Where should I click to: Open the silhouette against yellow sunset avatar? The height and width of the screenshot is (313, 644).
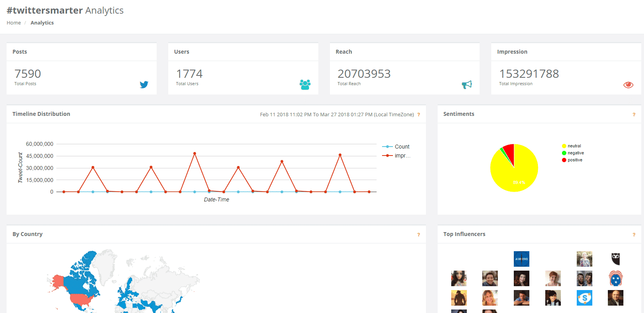(x=459, y=298)
